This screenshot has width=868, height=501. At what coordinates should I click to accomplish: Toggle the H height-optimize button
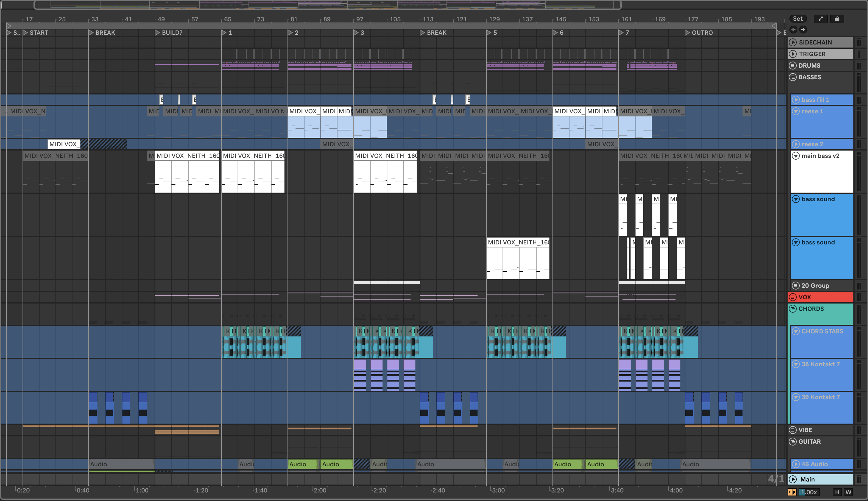point(838,492)
